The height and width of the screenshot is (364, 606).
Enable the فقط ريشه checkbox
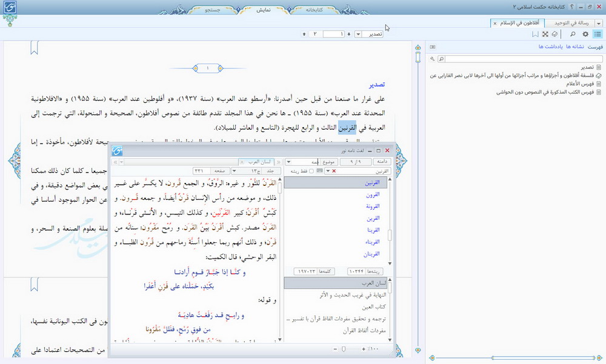coord(311,171)
